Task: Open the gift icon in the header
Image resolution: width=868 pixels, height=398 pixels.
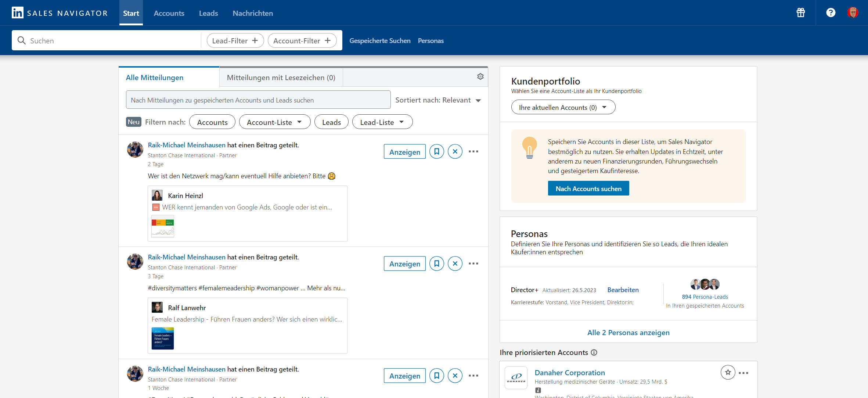Action: point(801,13)
